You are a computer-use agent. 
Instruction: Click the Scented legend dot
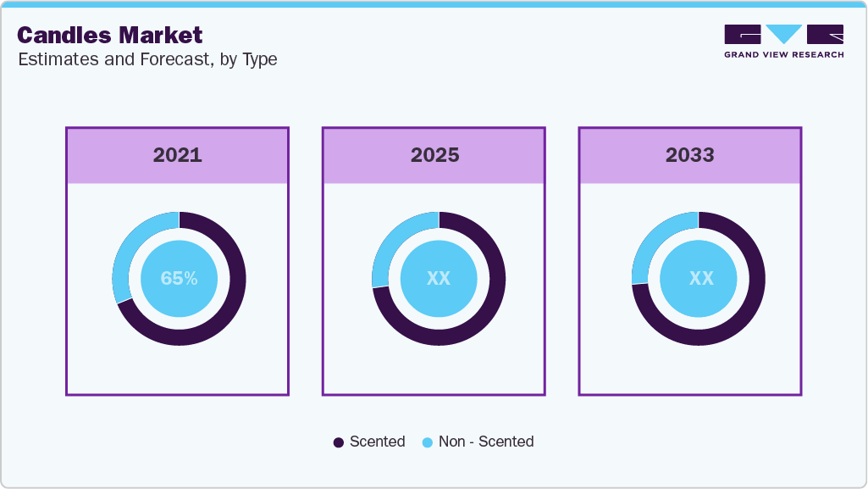pyautogui.click(x=339, y=442)
